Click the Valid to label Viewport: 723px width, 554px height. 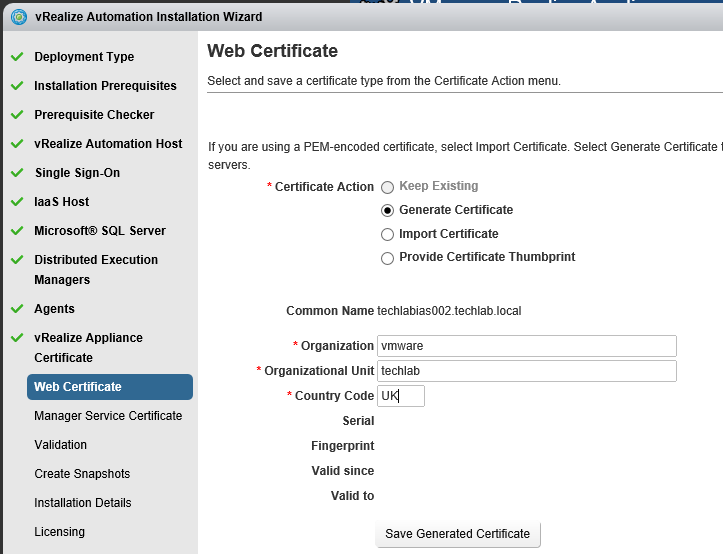(352, 496)
